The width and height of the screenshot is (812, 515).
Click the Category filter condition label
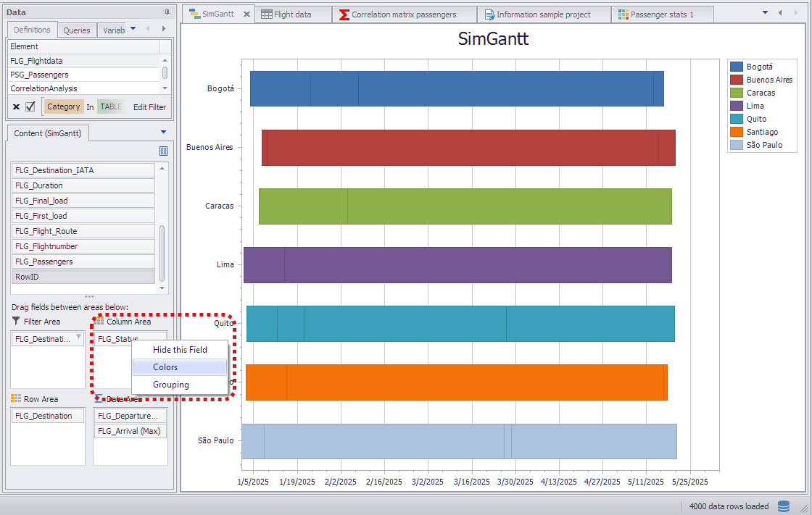pyautogui.click(x=64, y=107)
